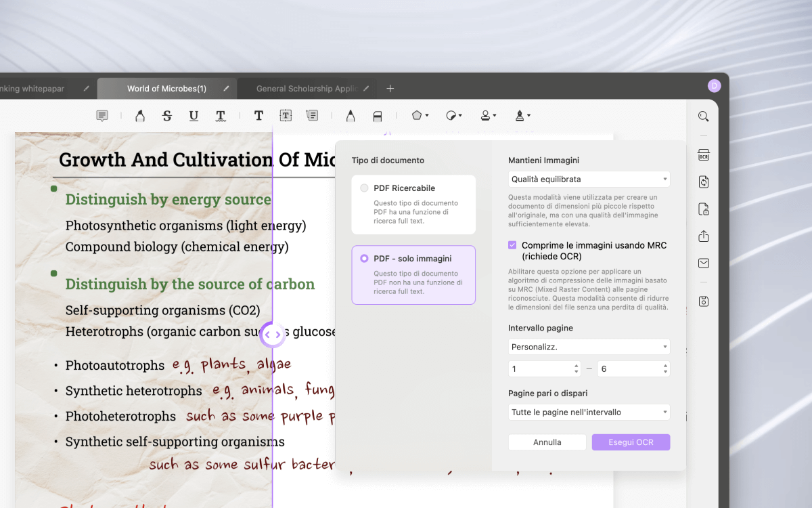
Task: Increment the start page stepper
Action: [577, 366]
